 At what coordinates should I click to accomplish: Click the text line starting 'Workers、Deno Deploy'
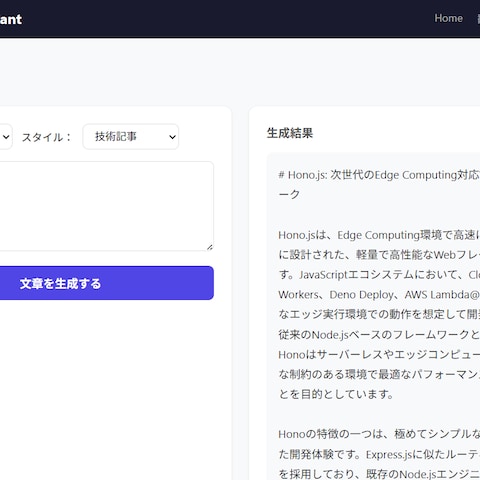(x=379, y=295)
